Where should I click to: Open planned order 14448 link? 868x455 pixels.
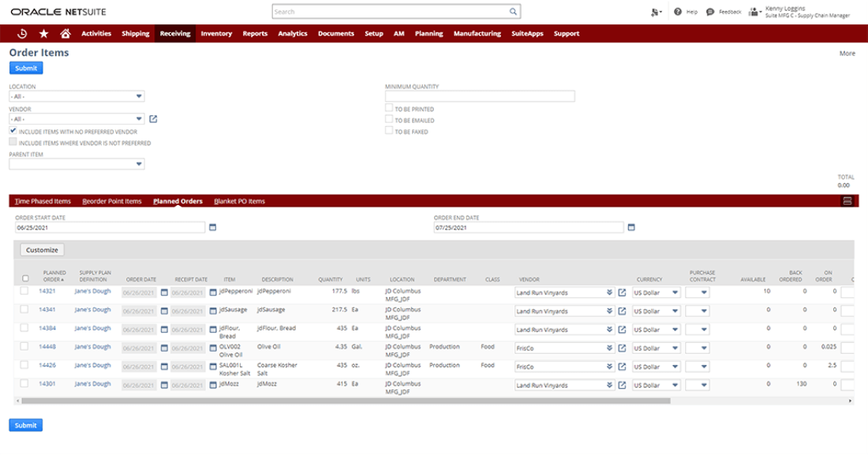[49, 347]
